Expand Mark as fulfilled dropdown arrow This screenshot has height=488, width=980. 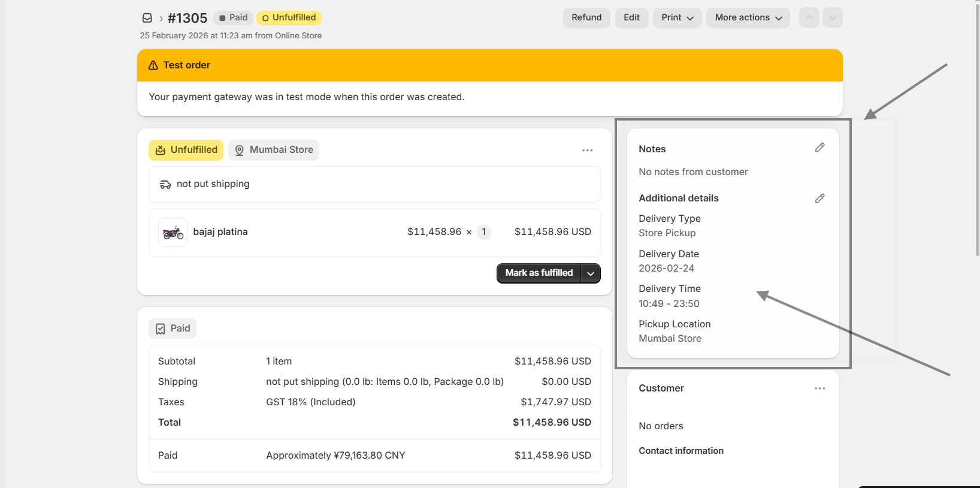(591, 273)
